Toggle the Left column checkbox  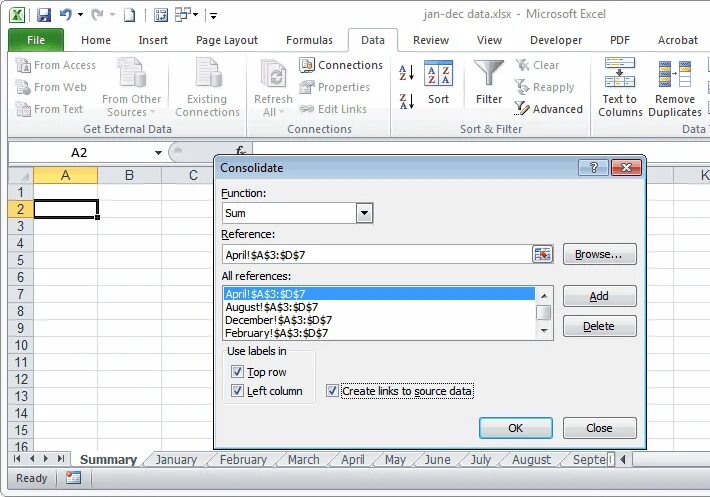(237, 391)
